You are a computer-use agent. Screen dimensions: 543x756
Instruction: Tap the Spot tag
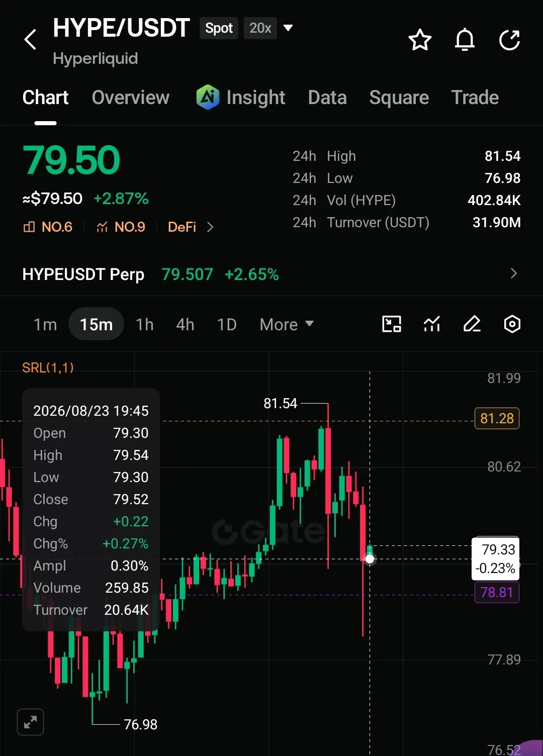(219, 28)
